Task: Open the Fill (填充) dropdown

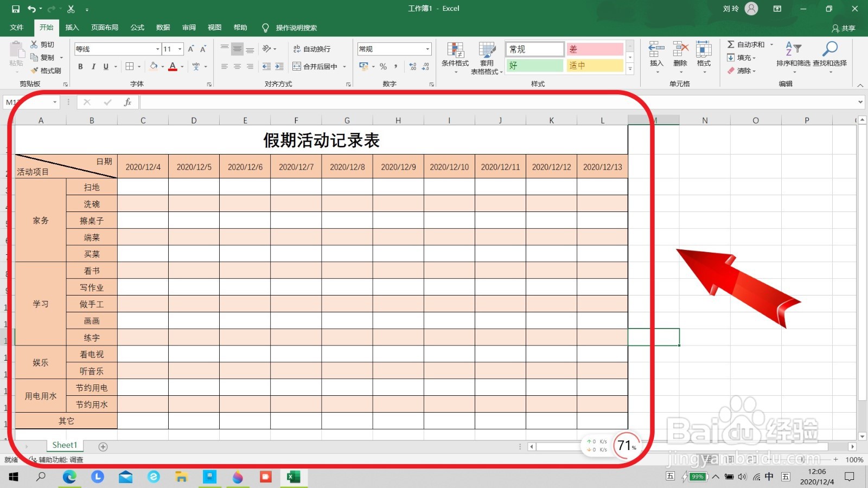Action: 742,57
